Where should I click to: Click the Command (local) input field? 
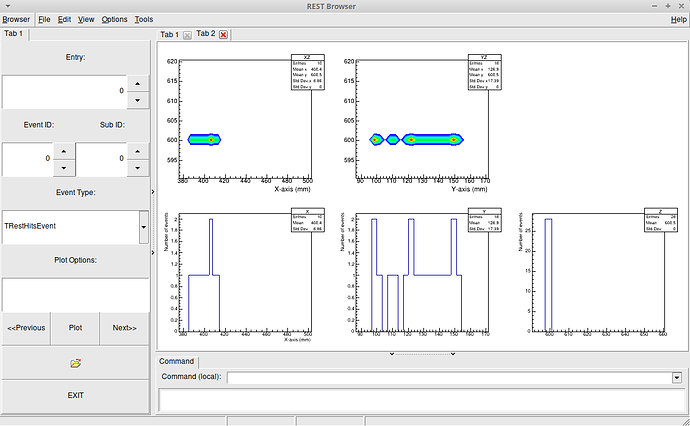tap(450, 378)
